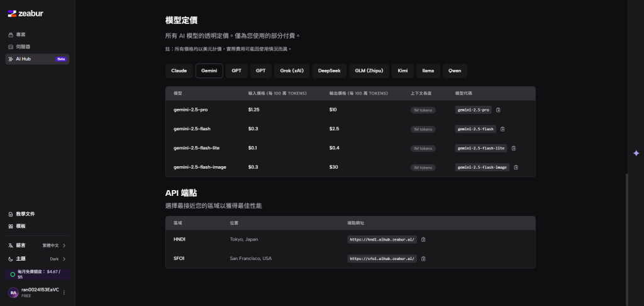Screen dimensions: 644x306
Task: Click the gemini-2.5-flash-lite code chip
Action: click(x=481, y=148)
